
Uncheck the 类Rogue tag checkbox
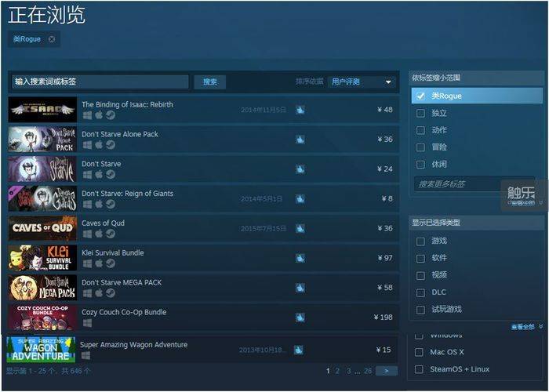point(420,96)
